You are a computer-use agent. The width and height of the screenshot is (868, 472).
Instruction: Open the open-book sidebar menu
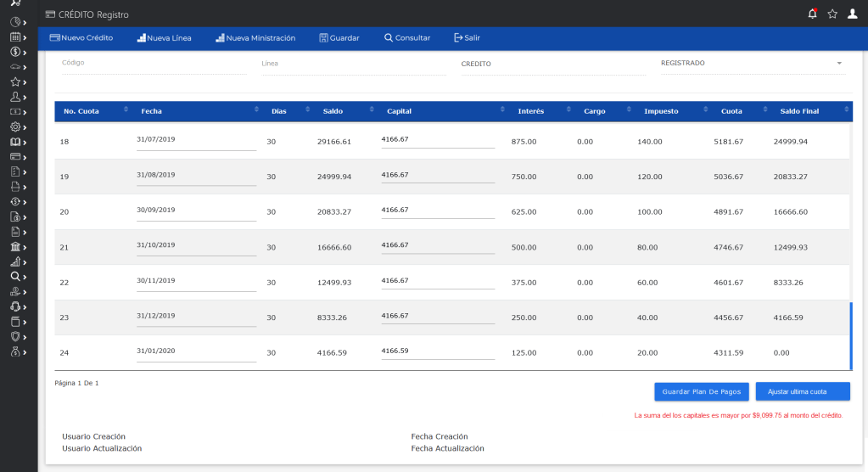(15, 142)
